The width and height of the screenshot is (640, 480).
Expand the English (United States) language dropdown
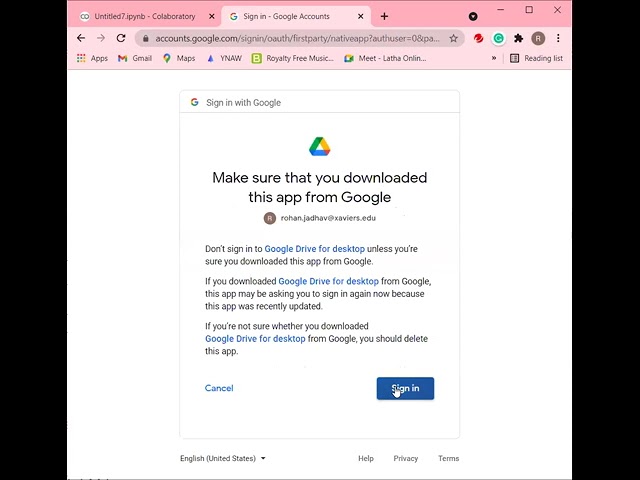223,458
